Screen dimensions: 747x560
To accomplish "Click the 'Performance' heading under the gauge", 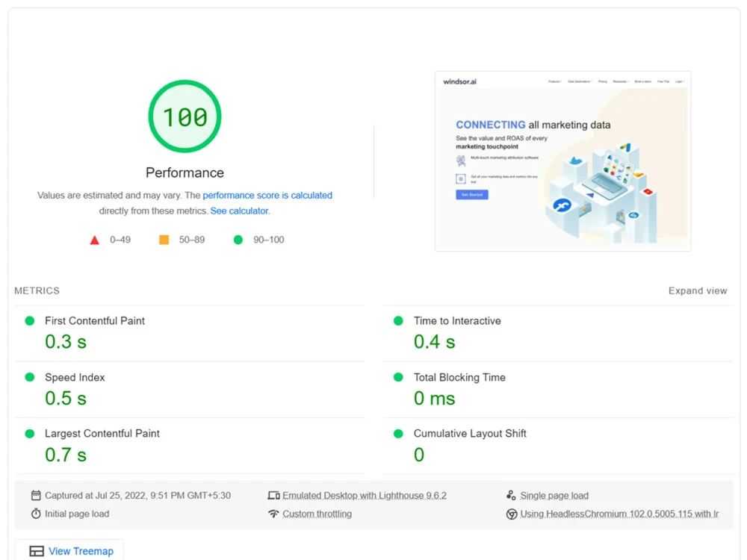I will [x=185, y=173].
